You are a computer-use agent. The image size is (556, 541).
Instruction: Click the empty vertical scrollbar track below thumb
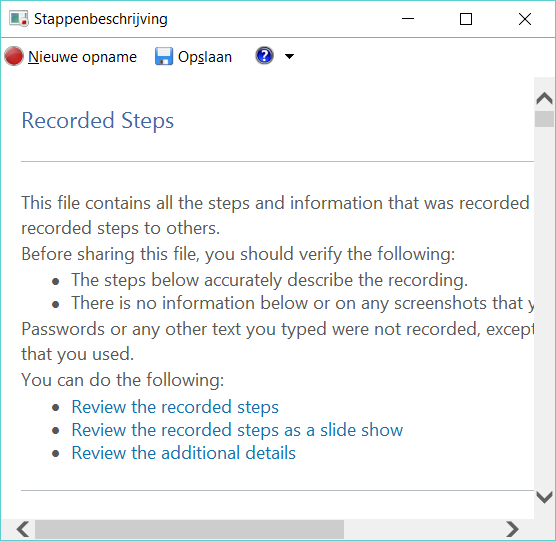coord(544,307)
